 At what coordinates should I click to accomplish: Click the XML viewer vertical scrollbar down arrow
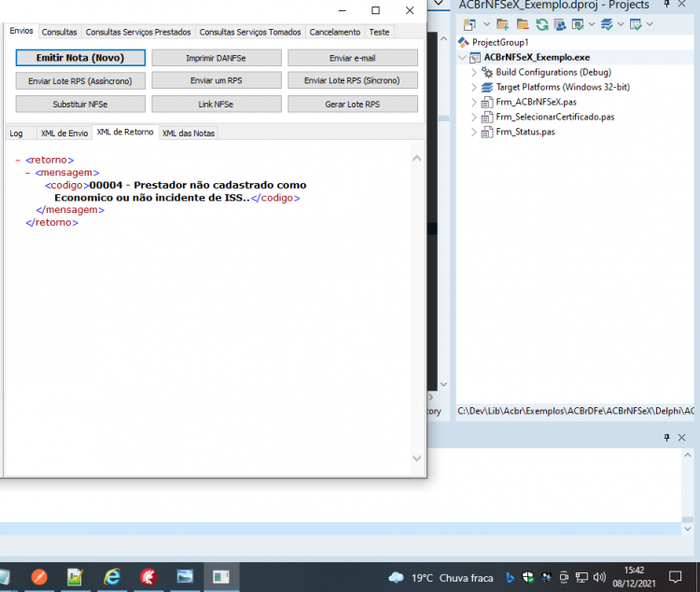417,458
